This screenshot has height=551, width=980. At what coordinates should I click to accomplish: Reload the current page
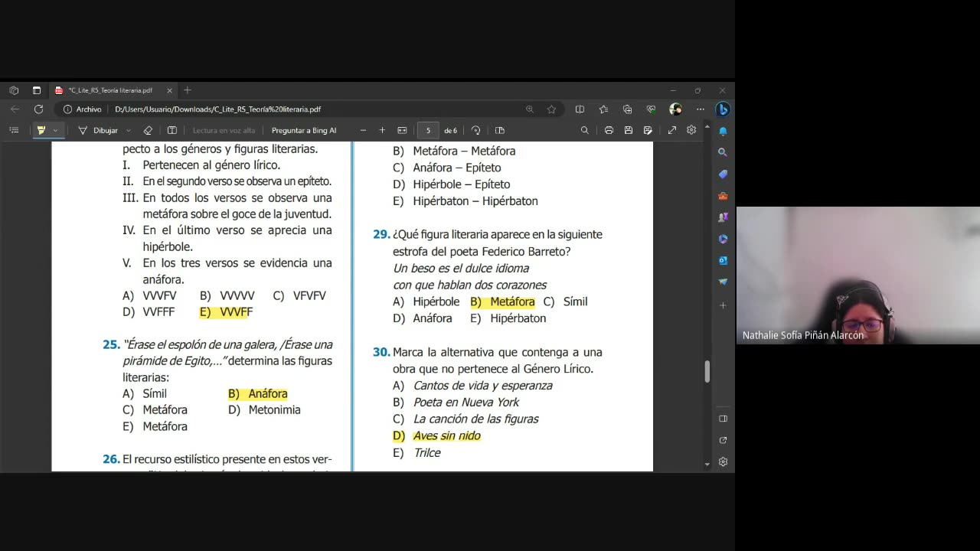coord(38,109)
